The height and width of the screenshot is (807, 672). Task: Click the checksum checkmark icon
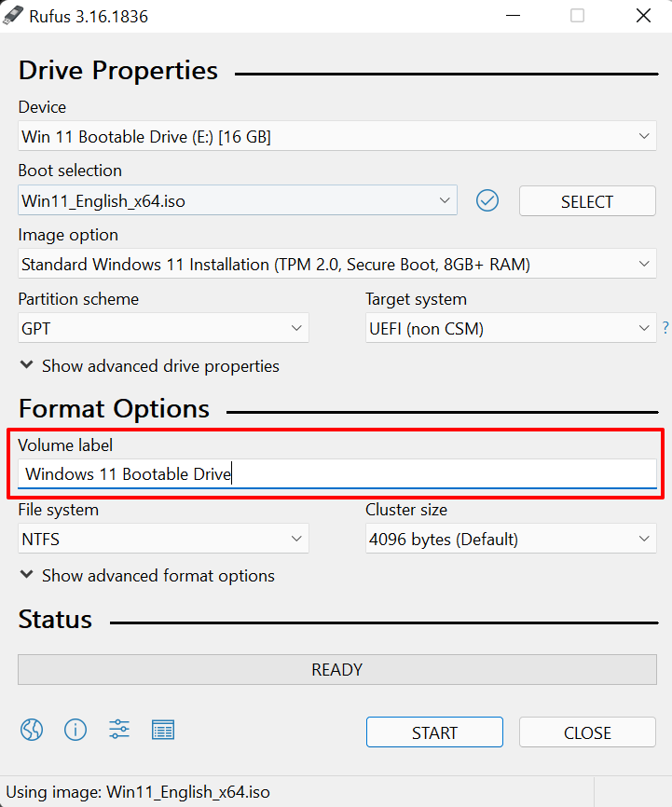487,200
